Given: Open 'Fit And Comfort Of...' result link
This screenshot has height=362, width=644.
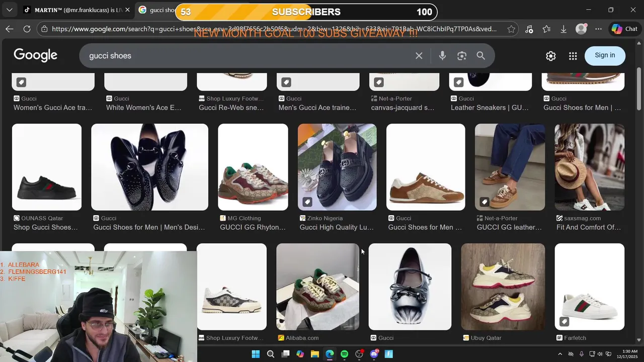Looking at the screenshot, I should click(x=589, y=227).
